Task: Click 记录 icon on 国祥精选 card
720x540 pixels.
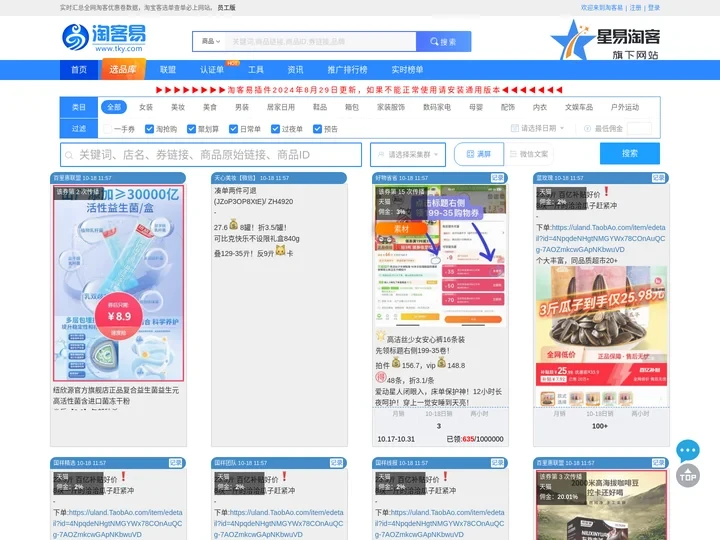Action: pyautogui.click(x=175, y=463)
